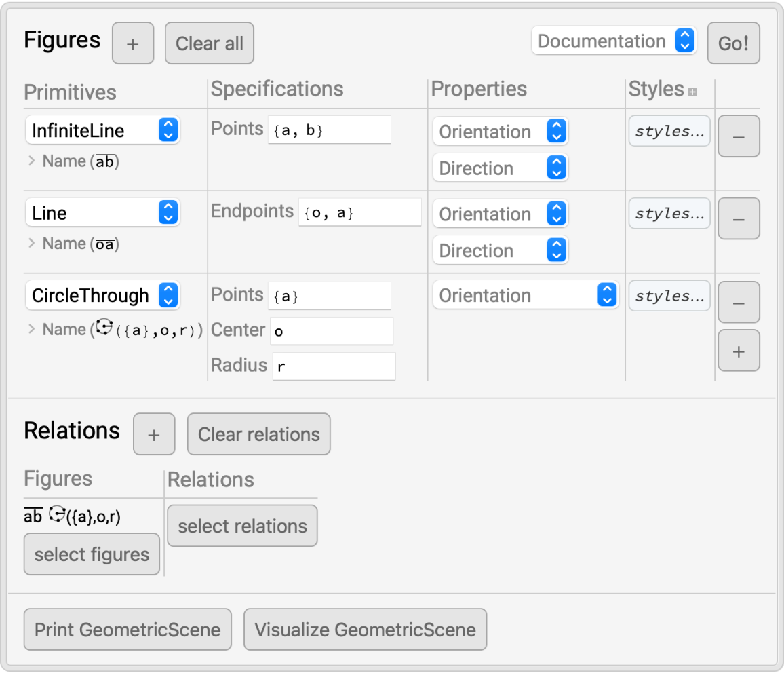
Task: Expand the Name disclosure for CircleThrough
Action: [31, 329]
